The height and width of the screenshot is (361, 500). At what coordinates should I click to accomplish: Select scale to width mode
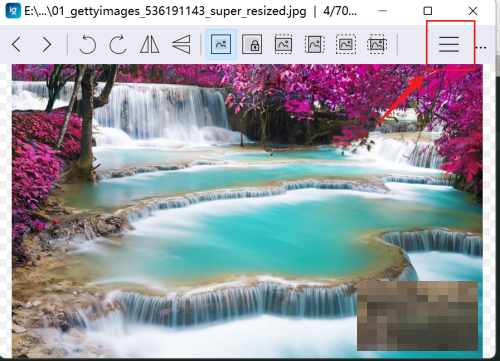coord(283,44)
